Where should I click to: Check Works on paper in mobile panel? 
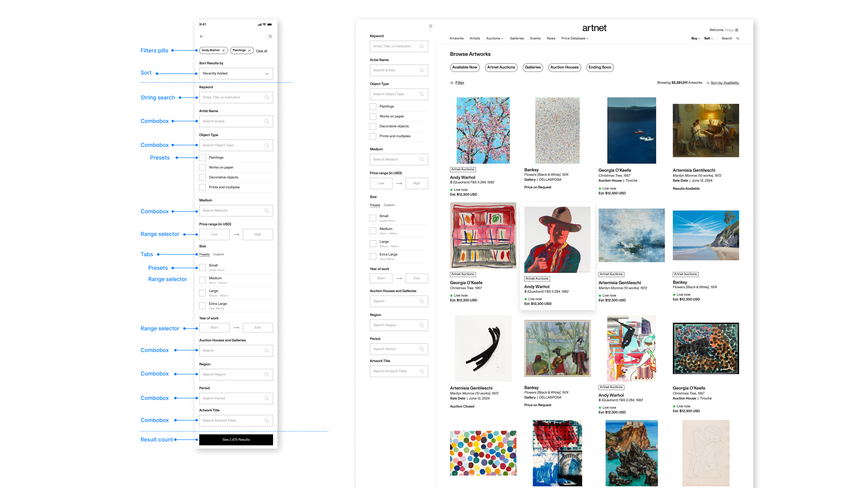(203, 167)
